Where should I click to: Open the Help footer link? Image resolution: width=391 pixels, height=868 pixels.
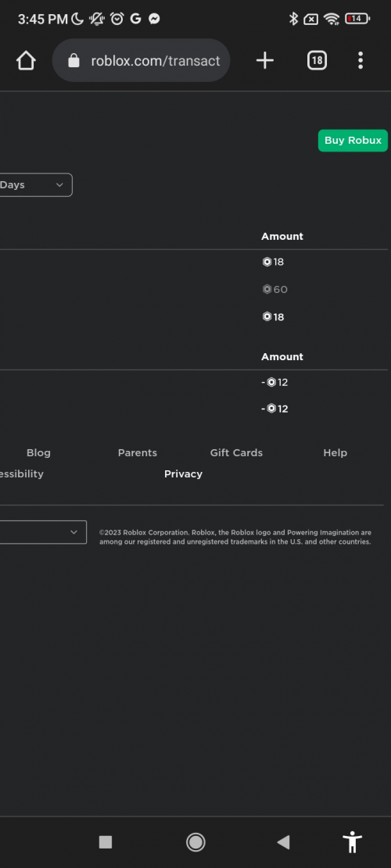pyautogui.click(x=335, y=453)
